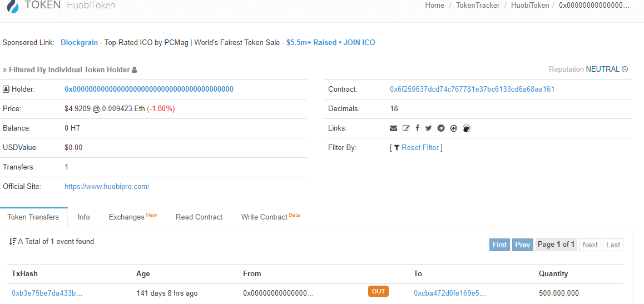Click the OUT direction badge
The width and height of the screenshot is (644, 304).
point(378,291)
